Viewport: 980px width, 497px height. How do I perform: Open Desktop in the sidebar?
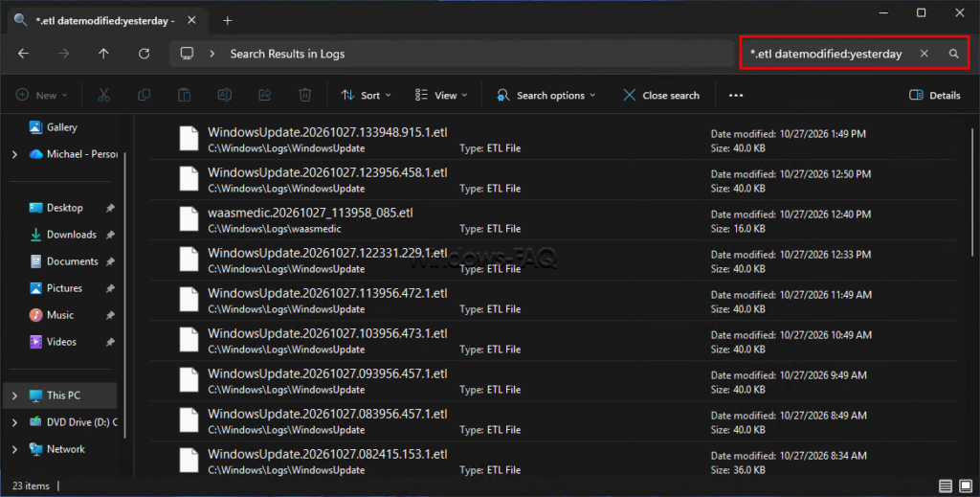(x=56, y=208)
